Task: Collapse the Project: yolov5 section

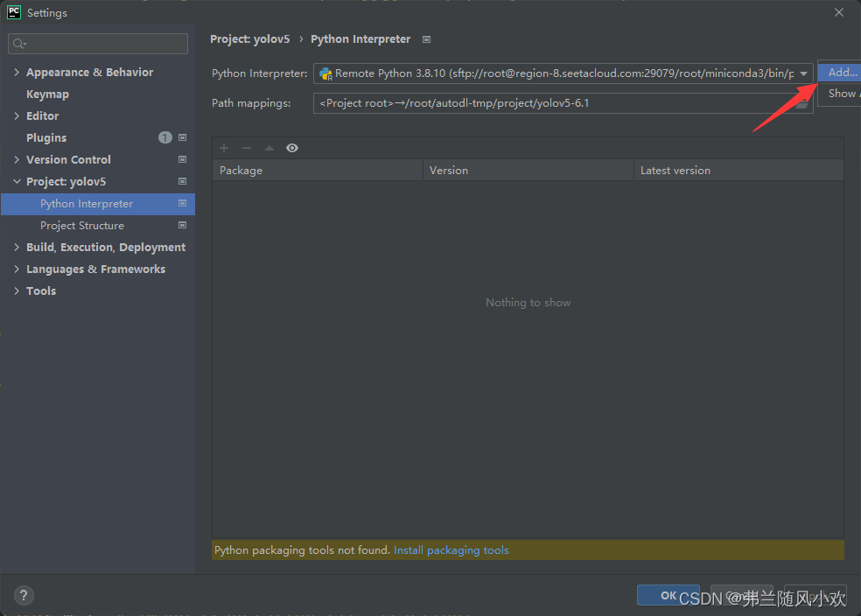Action: click(x=17, y=181)
